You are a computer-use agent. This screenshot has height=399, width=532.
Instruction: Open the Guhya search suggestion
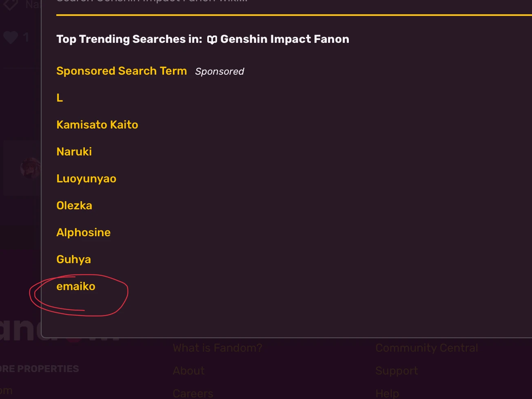coord(74,259)
